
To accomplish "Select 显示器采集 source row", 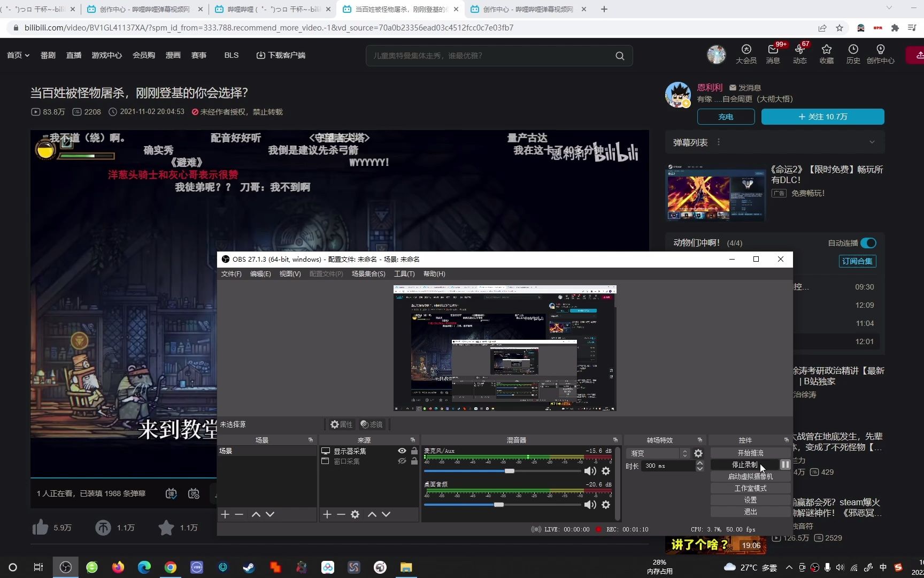I will click(369, 451).
